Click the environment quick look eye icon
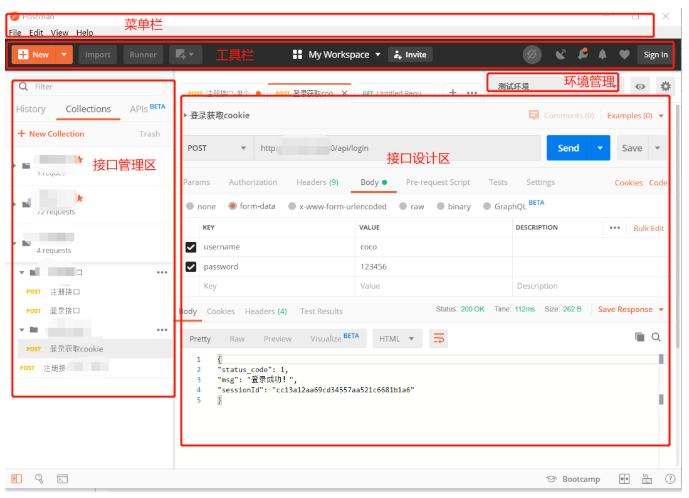The height and width of the screenshot is (498, 689). (641, 87)
